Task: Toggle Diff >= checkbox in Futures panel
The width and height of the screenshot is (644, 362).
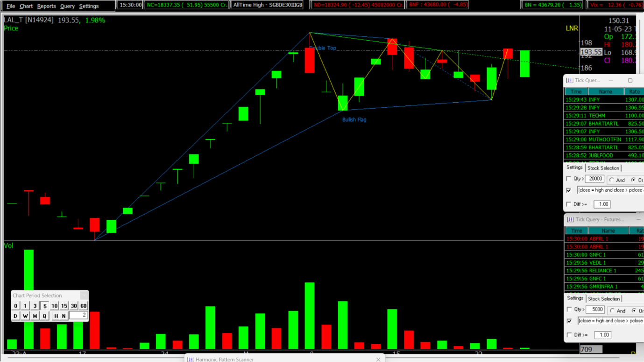Action: (x=569, y=335)
